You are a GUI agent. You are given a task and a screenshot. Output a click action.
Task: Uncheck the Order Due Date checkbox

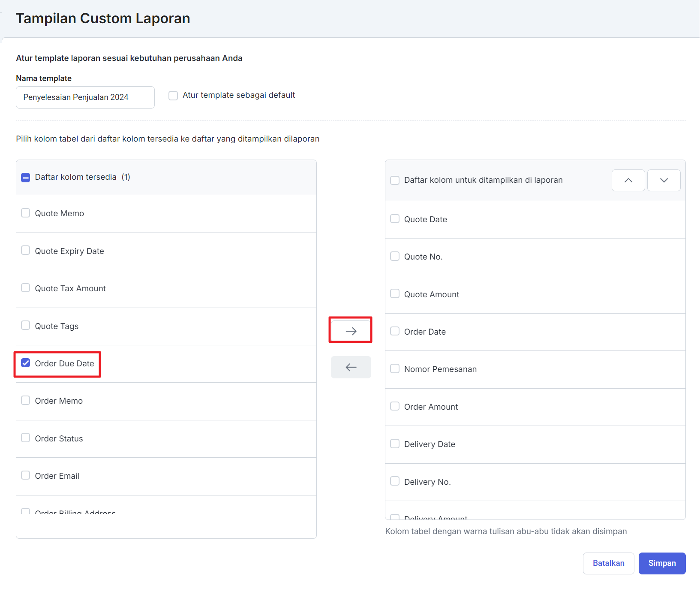pyautogui.click(x=26, y=363)
